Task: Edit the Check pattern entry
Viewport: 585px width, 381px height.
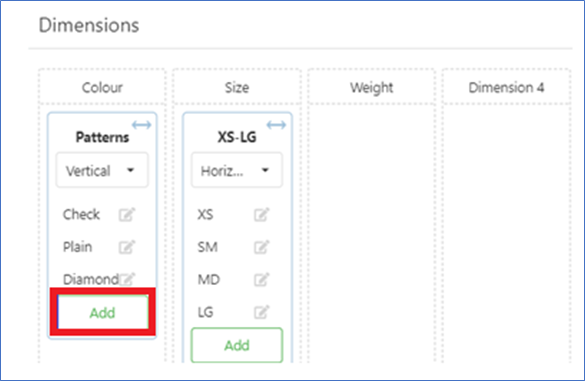Action: (127, 215)
